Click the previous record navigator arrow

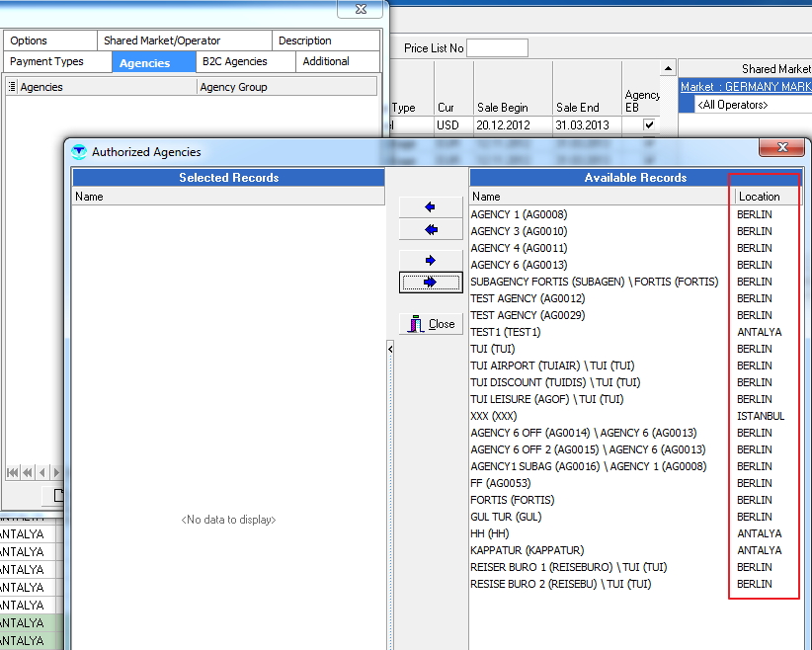tap(42, 472)
